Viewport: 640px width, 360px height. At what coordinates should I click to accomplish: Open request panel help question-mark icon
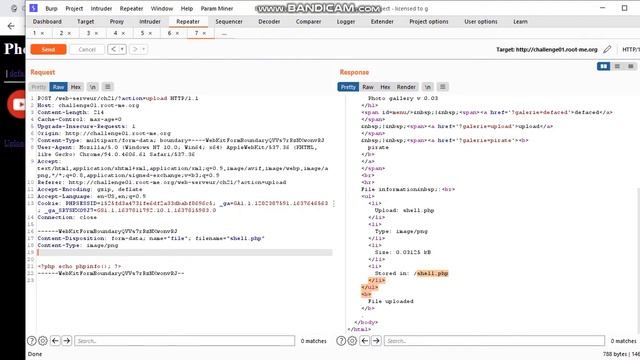pos(31,340)
